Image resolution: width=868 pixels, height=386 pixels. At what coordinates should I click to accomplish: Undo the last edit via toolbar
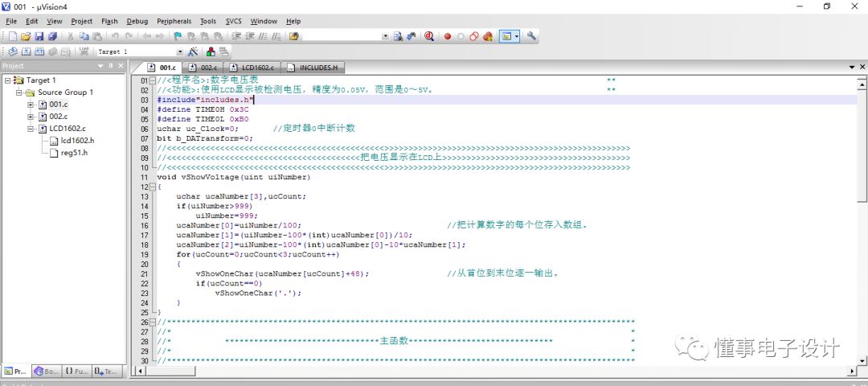pyautogui.click(x=115, y=36)
